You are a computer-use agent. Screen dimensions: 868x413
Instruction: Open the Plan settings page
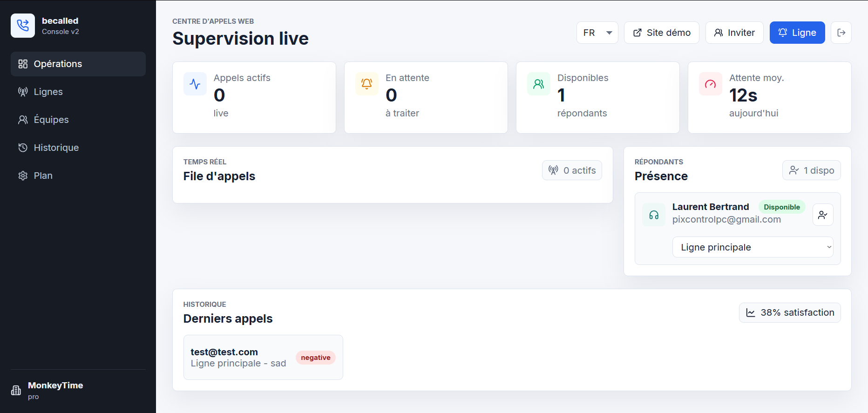[x=78, y=176]
